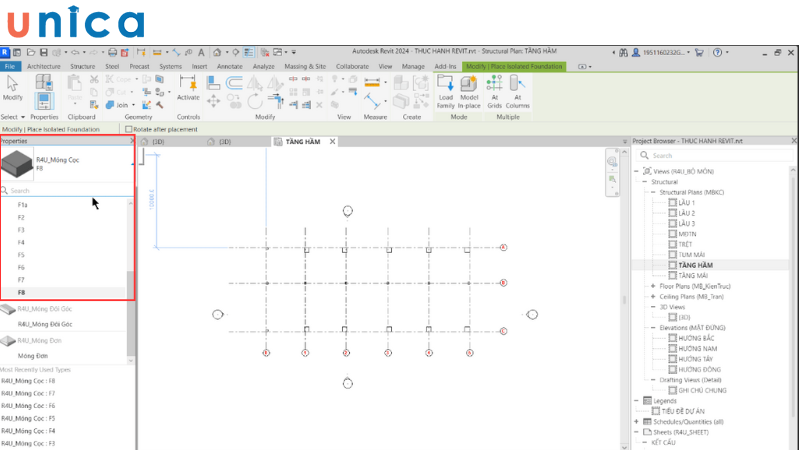Click the Modify arrow tool in ribbon
Screen dimensions: 800x450
click(13, 86)
